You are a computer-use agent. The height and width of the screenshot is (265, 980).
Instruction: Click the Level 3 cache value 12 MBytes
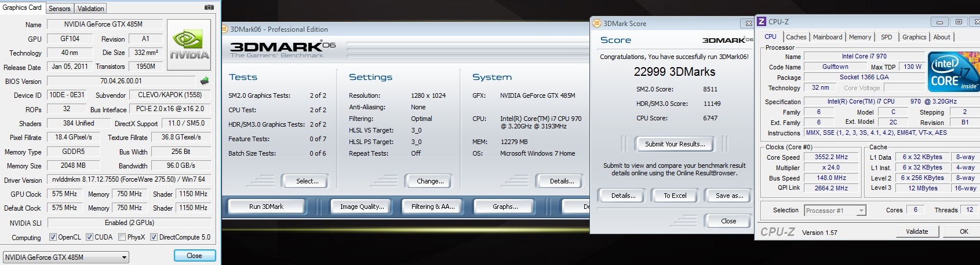pyautogui.click(x=923, y=188)
